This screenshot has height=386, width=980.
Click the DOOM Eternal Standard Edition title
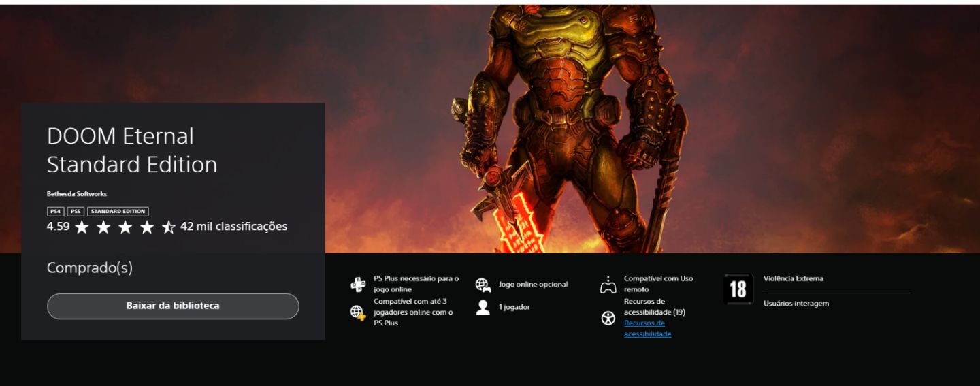(132, 150)
